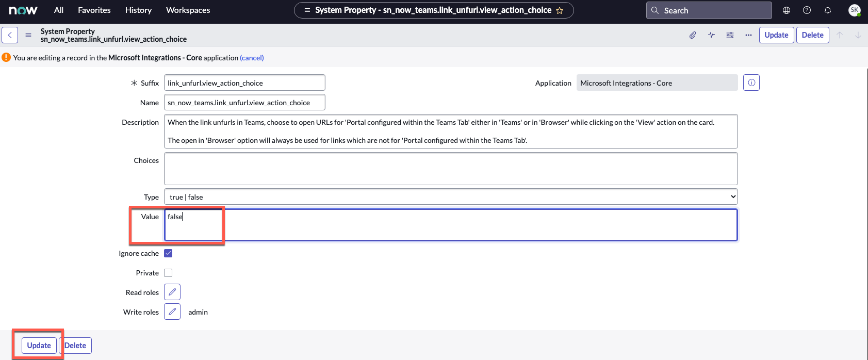868x360 pixels.
Task: Click the (cancel) link in the banner
Action: (252, 58)
